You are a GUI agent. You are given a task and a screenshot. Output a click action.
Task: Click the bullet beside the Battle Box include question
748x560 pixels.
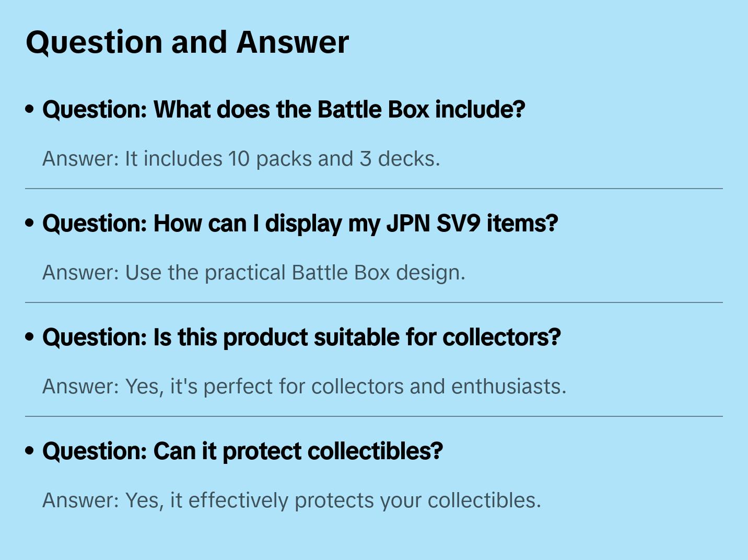pyautogui.click(x=30, y=110)
